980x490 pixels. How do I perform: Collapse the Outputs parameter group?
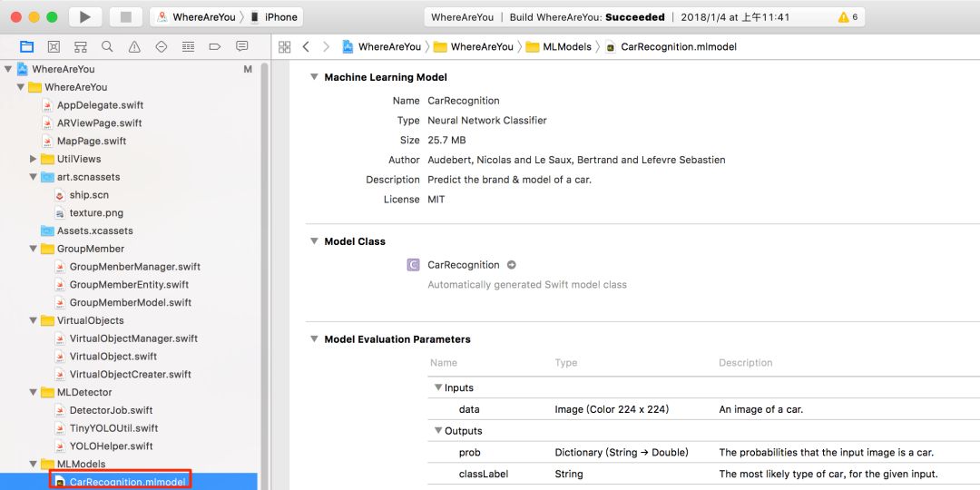(x=437, y=431)
